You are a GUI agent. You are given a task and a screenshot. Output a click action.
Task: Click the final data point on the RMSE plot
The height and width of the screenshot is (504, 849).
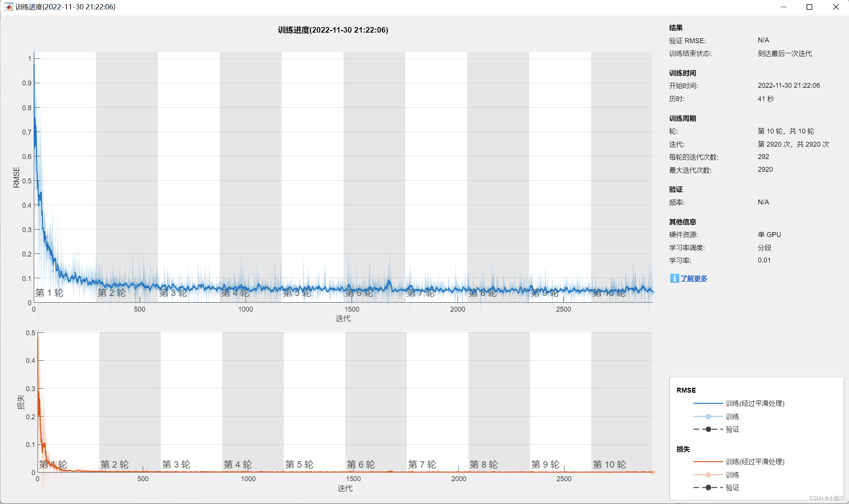point(652,292)
